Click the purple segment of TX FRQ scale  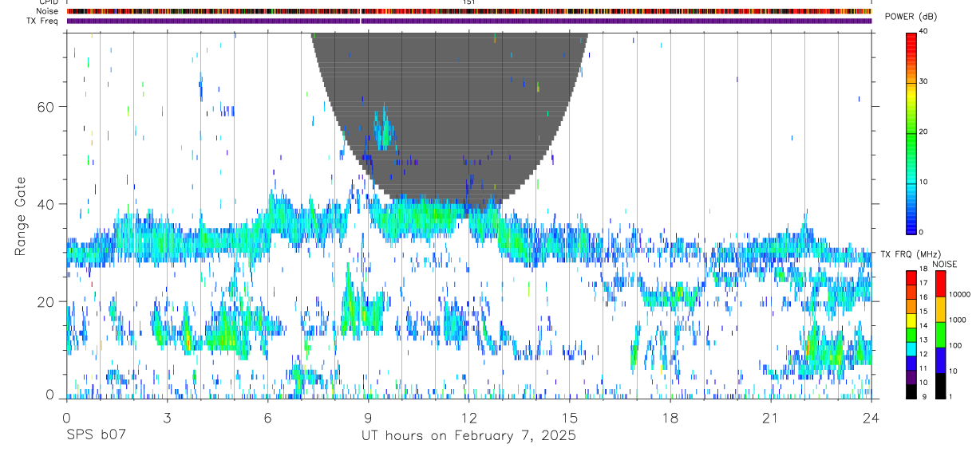click(911, 377)
